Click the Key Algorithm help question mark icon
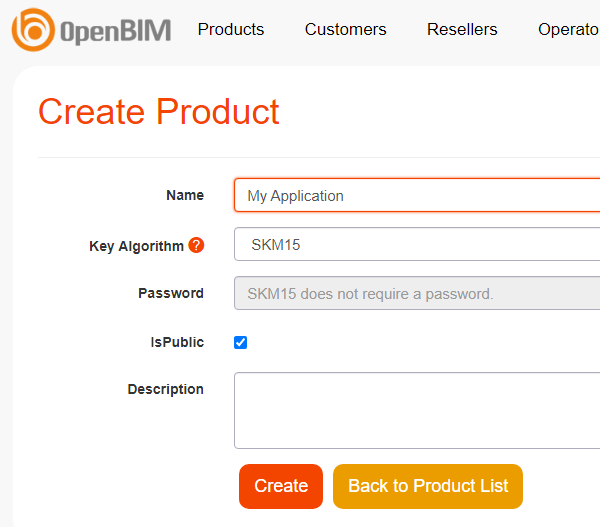The height and width of the screenshot is (527, 600). (x=196, y=245)
